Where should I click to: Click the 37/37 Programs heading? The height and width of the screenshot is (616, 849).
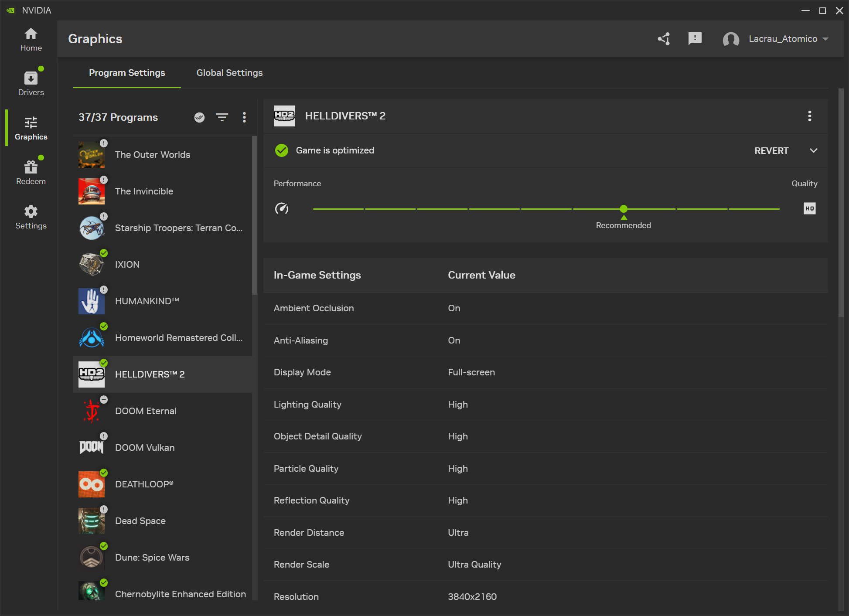(118, 117)
